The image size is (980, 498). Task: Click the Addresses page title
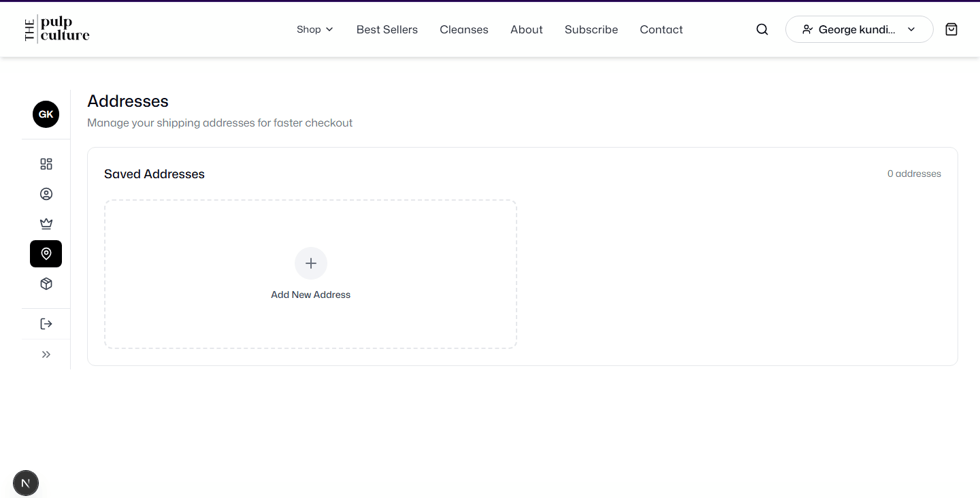tap(128, 101)
